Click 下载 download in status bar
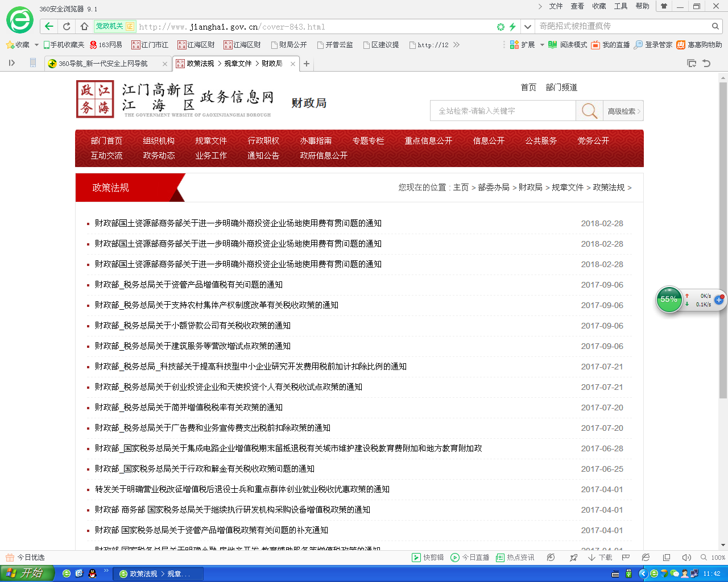The width and height of the screenshot is (728, 582). tap(600, 558)
